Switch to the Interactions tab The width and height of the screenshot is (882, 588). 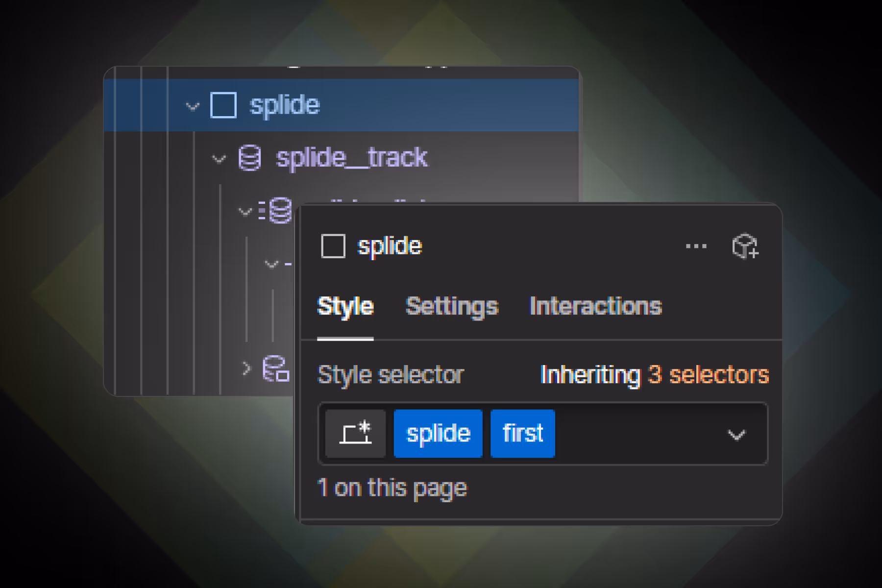596,307
